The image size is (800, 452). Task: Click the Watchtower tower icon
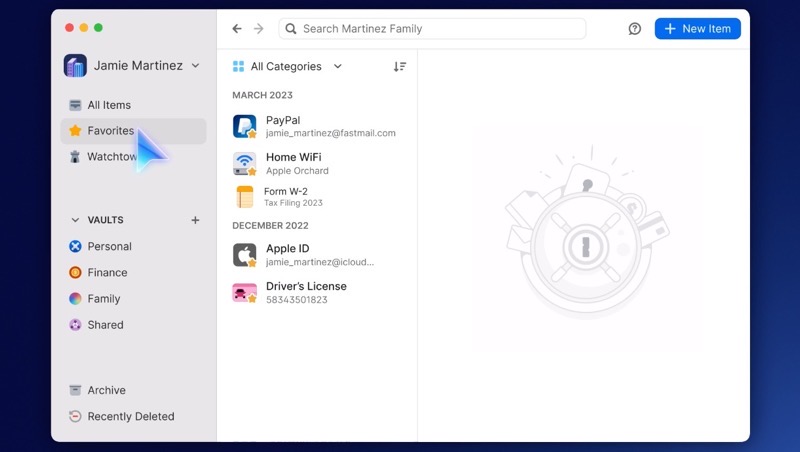(75, 157)
